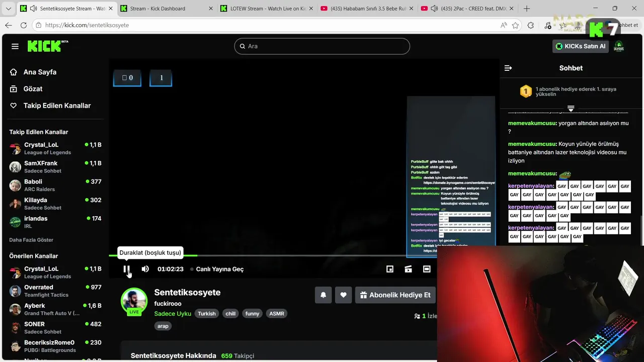Click the Sadece Uyku category link
Viewport: 644px width, 362px height.
point(173,313)
